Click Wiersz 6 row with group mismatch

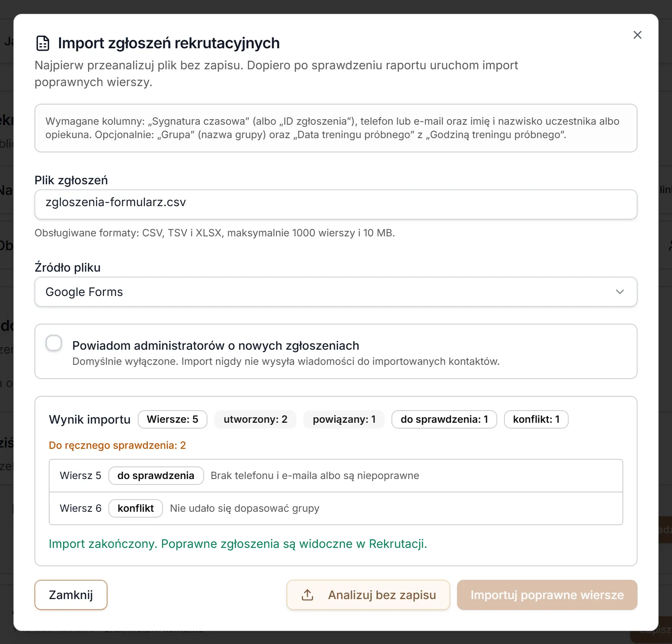336,508
